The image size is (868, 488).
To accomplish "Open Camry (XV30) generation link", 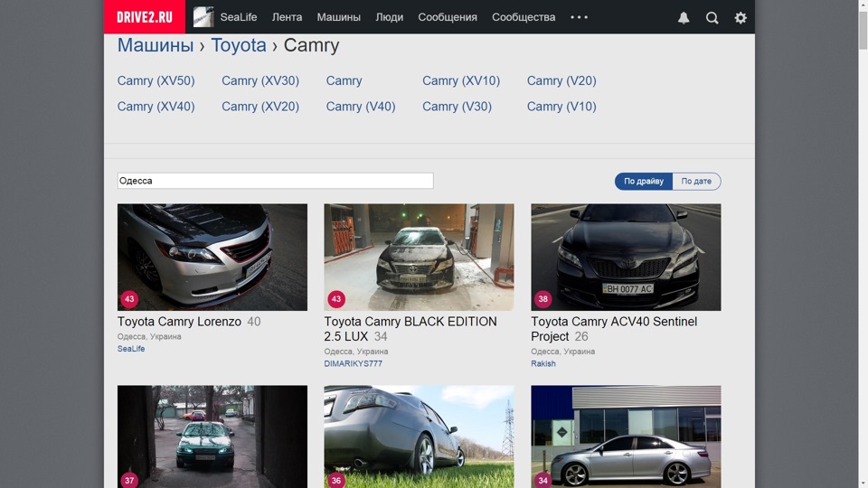I will tap(260, 80).
